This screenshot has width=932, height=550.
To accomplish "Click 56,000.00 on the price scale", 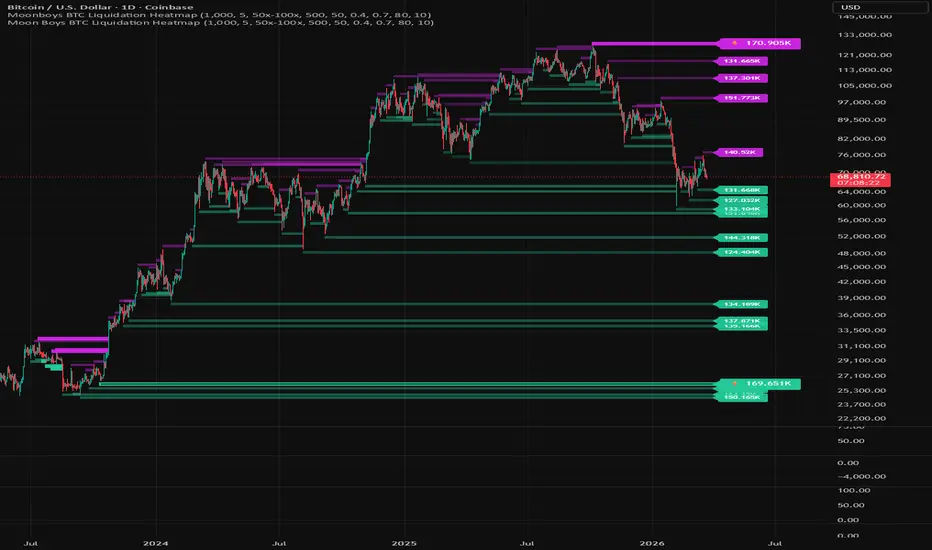I will coord(861,220).
